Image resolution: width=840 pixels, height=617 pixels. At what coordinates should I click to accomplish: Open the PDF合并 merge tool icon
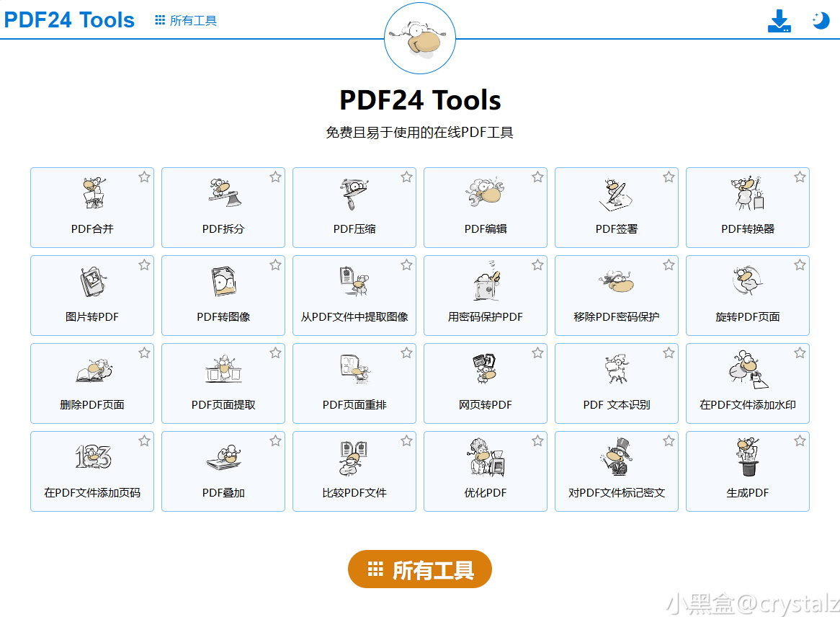(x=94, y=193)
